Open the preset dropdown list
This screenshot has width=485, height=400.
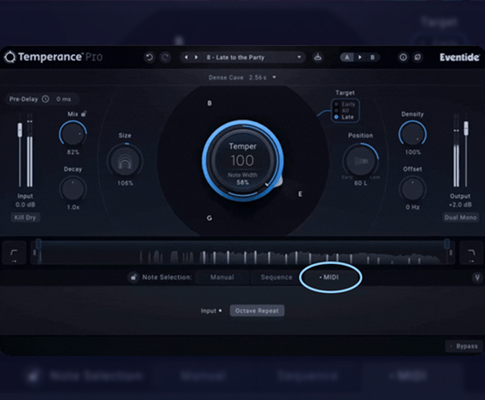299,57
